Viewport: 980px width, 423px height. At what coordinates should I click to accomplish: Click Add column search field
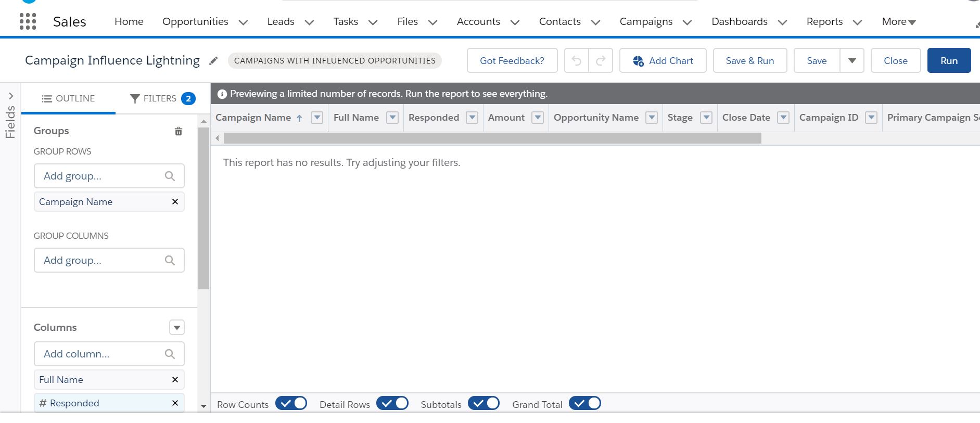[x=109, y=354]
